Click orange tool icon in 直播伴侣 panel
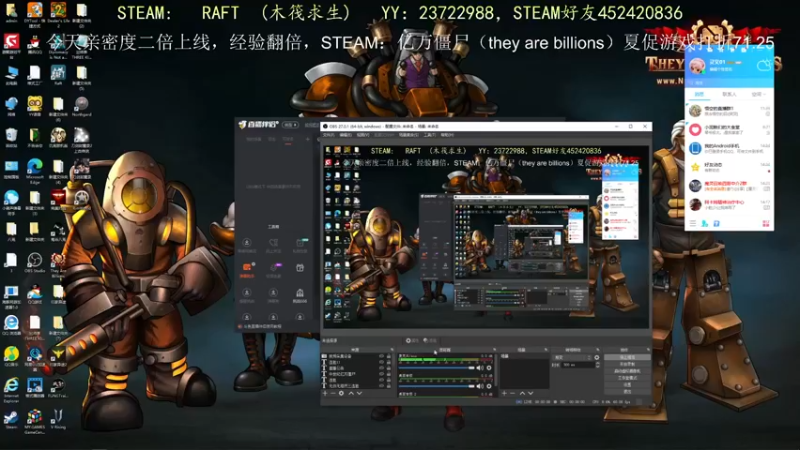This screenshot has height=450, width=800. 247,267
